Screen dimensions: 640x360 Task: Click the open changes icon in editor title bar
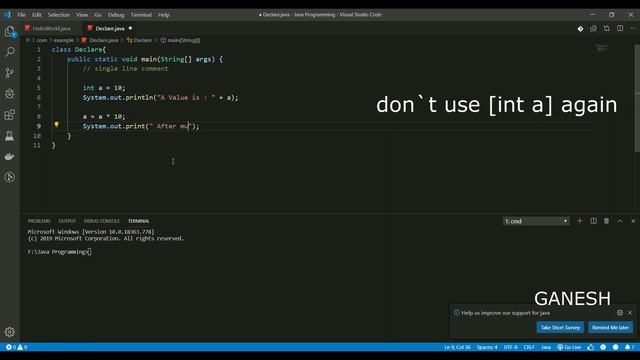coord(593,29)
